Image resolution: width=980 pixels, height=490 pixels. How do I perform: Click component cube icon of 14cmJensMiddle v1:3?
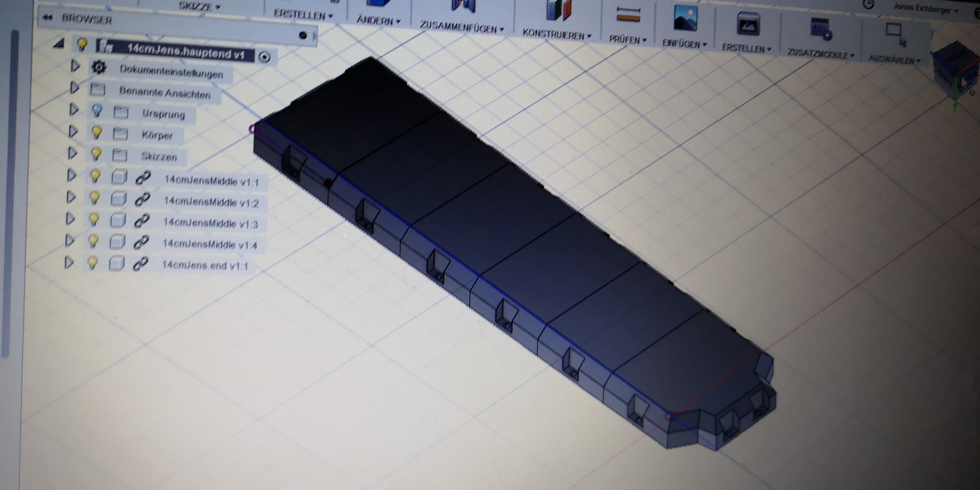[118, 220]
